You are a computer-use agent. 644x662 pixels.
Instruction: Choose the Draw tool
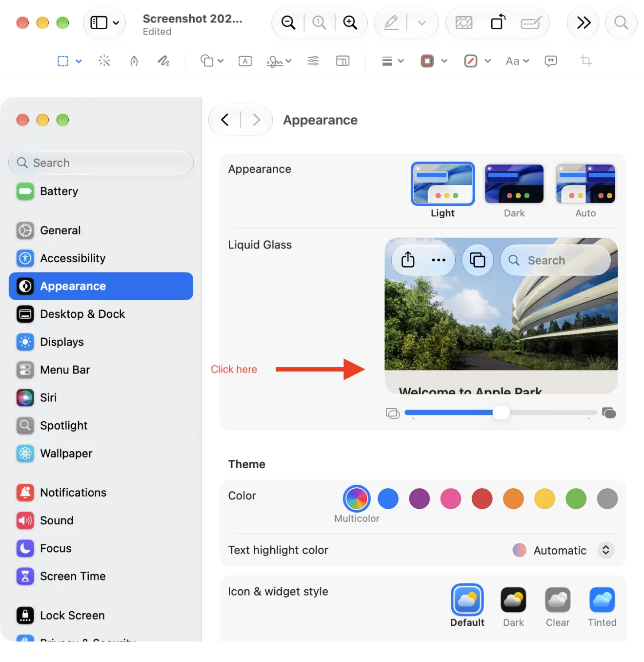[x=163, y=61]
